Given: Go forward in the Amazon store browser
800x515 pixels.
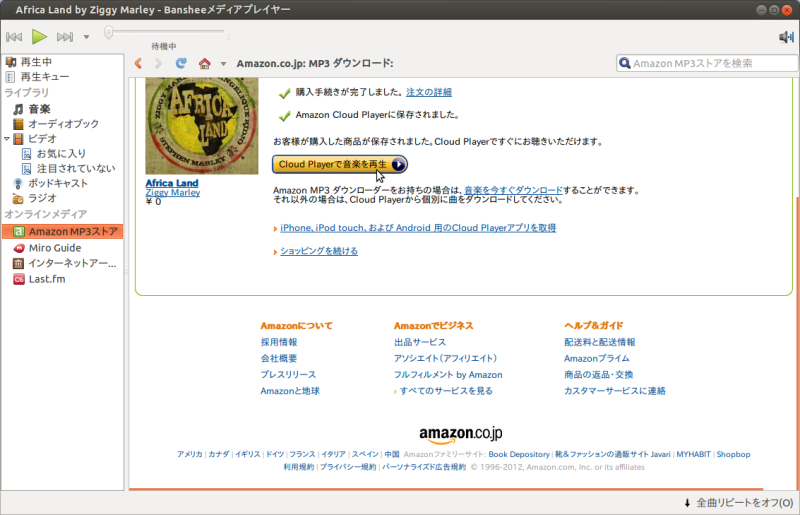Looking at the screenshot, I should (x=158, y=63).
